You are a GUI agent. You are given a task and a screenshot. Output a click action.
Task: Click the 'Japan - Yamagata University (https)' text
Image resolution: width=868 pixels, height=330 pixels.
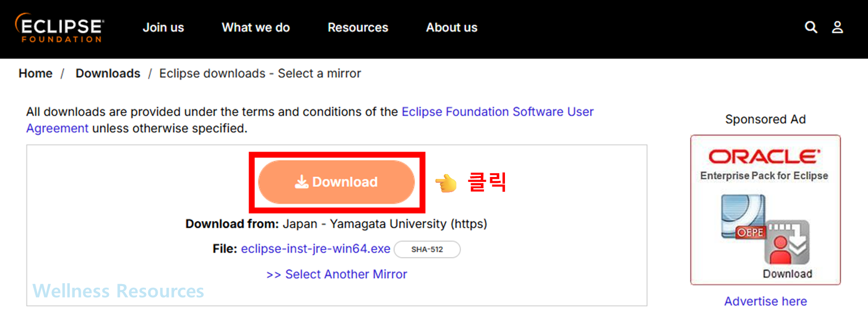385,224
